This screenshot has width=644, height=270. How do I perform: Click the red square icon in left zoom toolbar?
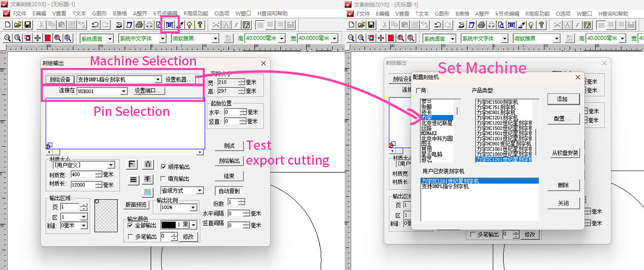pyautogui.click(x=47, y=38)
